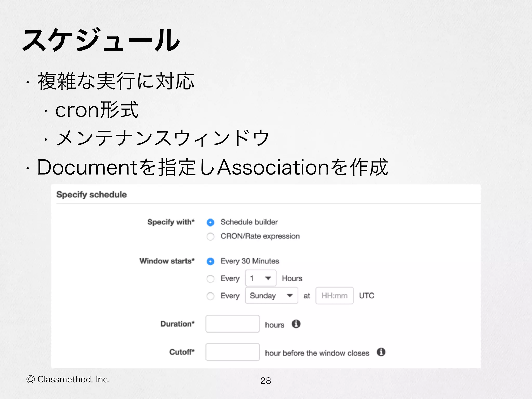
Task: Click the info icon after window closes text
Action: (381, 352)
